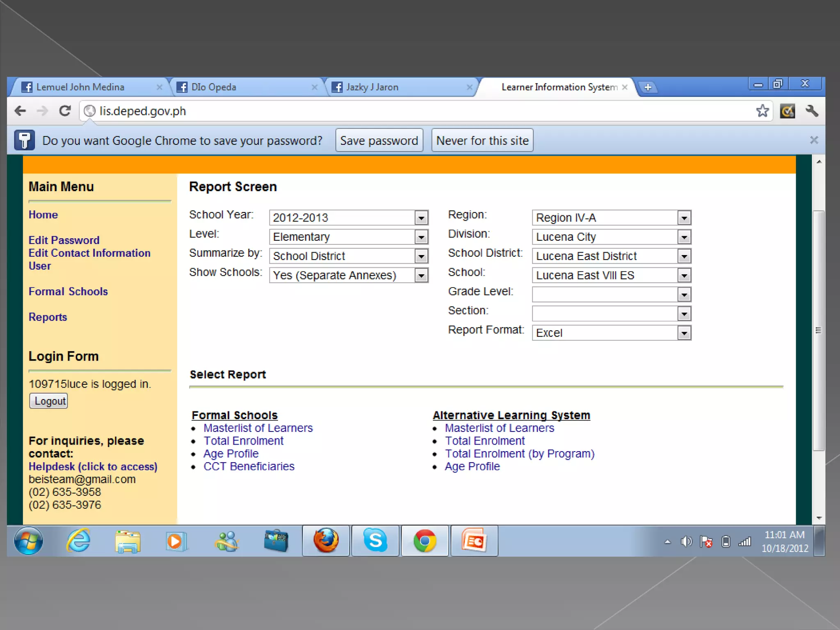Close the Dlo Opeda tab
The image size is (840, 630).
click(x=315, y=87)
